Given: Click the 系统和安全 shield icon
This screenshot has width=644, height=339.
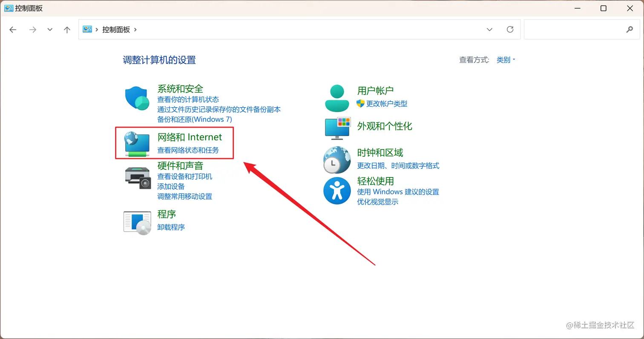Looking at the screenshot, I should tap(136, 98).
